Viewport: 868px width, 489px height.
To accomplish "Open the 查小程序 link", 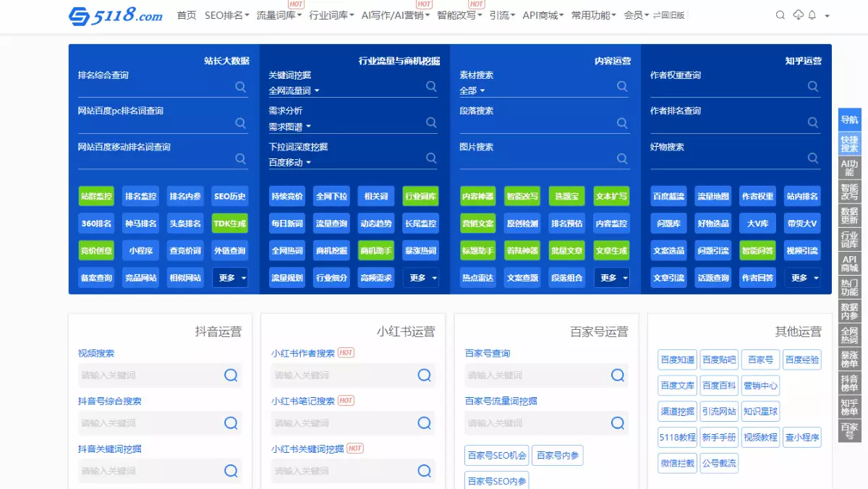I will click(802, 438).
